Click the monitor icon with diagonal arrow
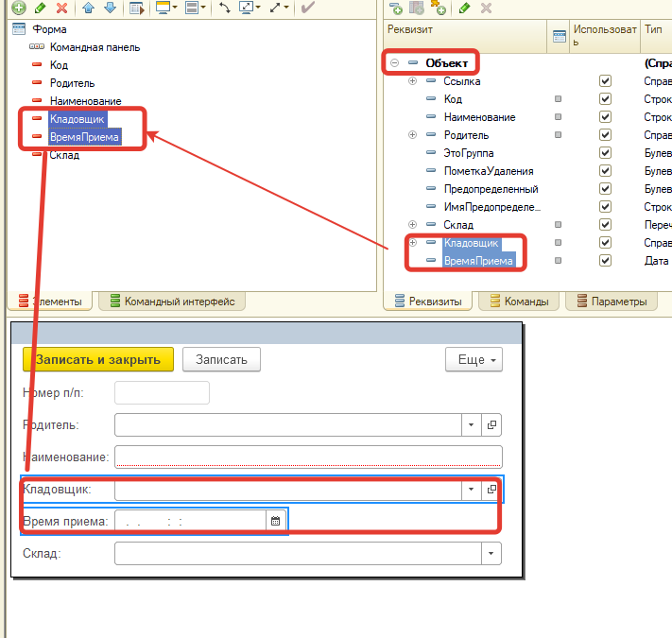Image resolution: width=672 pixels, height=638 pixels. tap(247, 8)
